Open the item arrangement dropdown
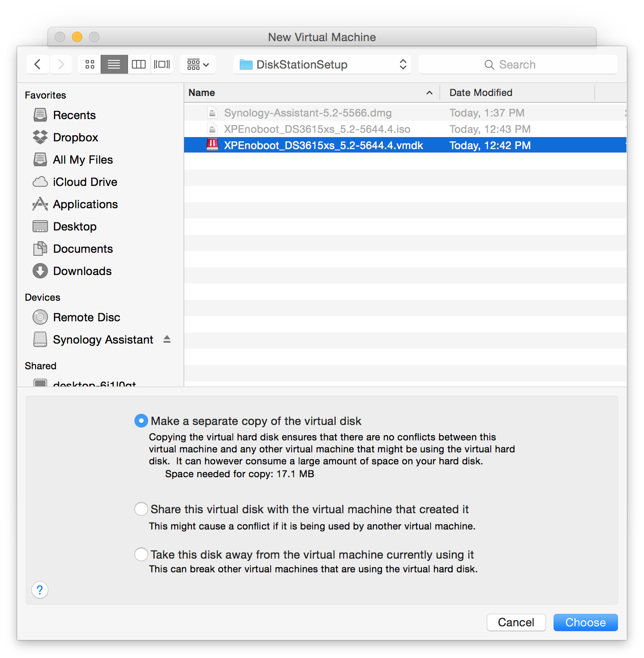 click(x=198, y=64)
